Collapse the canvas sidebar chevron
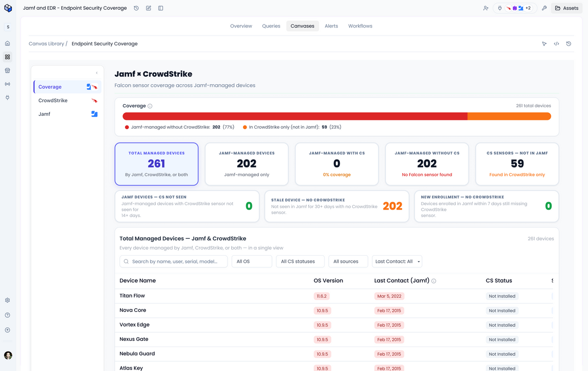Viewport: 588px width, 371px height. [x=97, y=73]
